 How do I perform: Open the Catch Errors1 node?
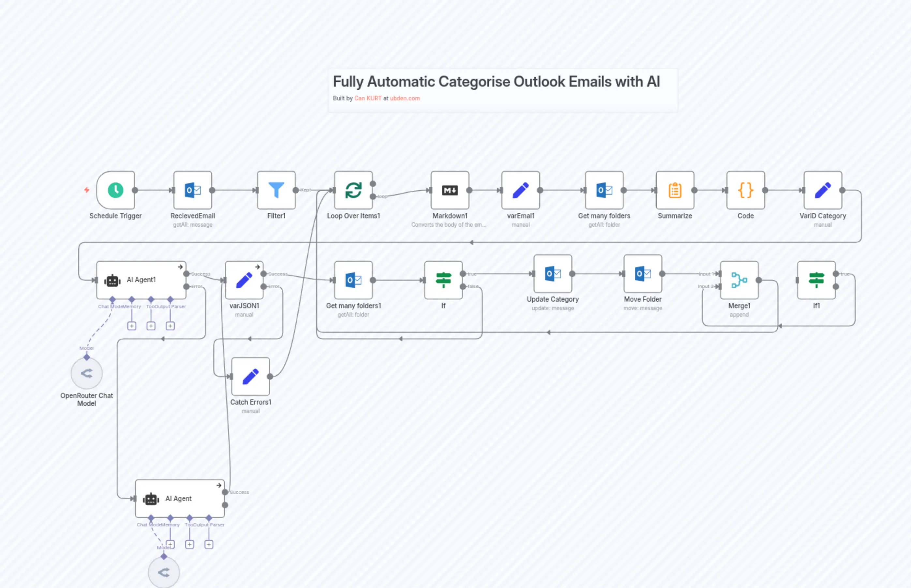pyautogui.click(x=250, y=376)
